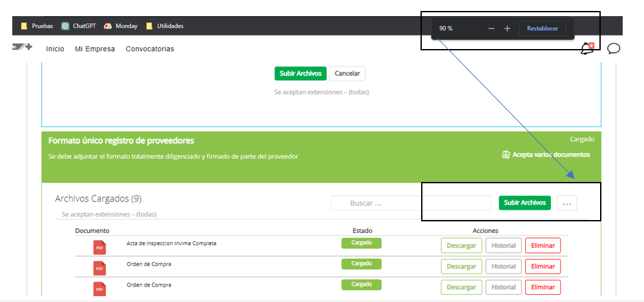Click Subir Archivos beside the search box
644x302 pixels.
tap(525, 203)
